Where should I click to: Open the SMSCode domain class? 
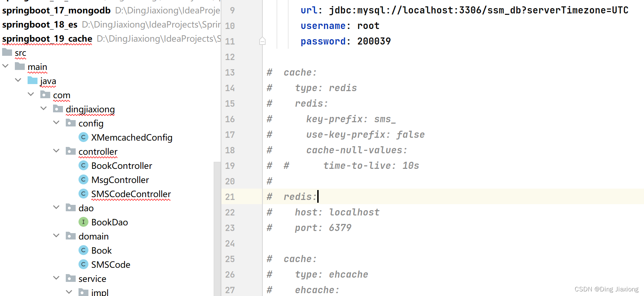(x=111, y=265)
